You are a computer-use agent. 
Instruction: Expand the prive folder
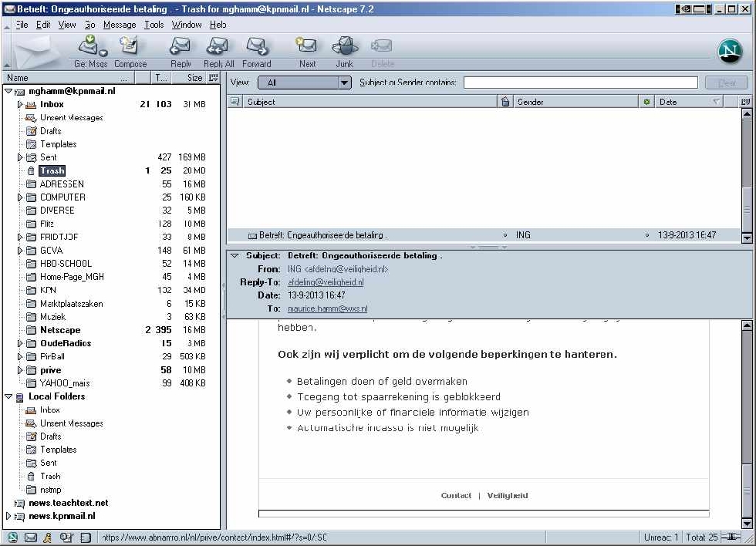(x=20, y=370)
